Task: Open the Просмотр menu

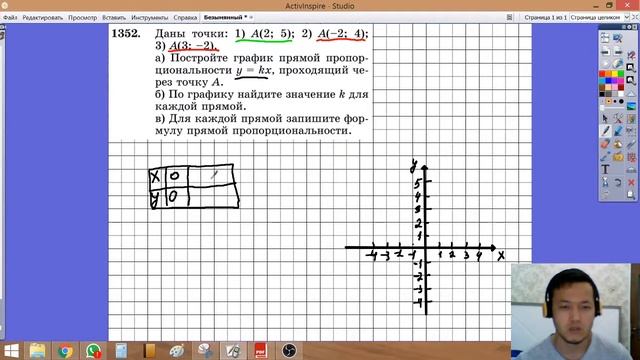Action: [82, 18]
